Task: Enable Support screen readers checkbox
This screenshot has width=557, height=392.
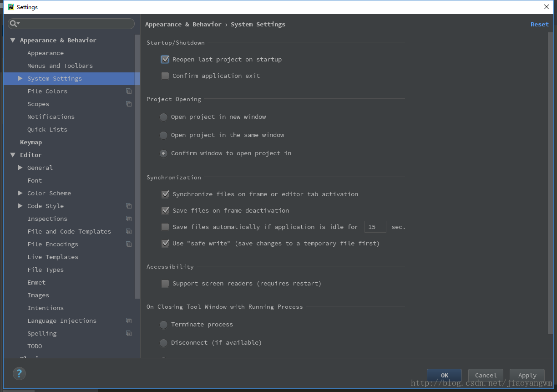Action: tap(165, 284)
